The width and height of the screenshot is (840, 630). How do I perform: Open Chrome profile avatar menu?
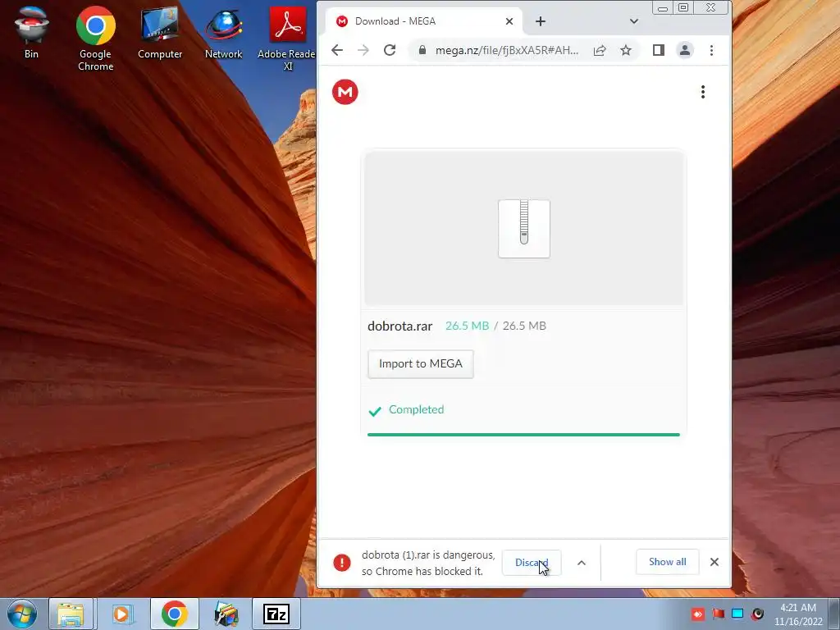(x=685, y=50)
